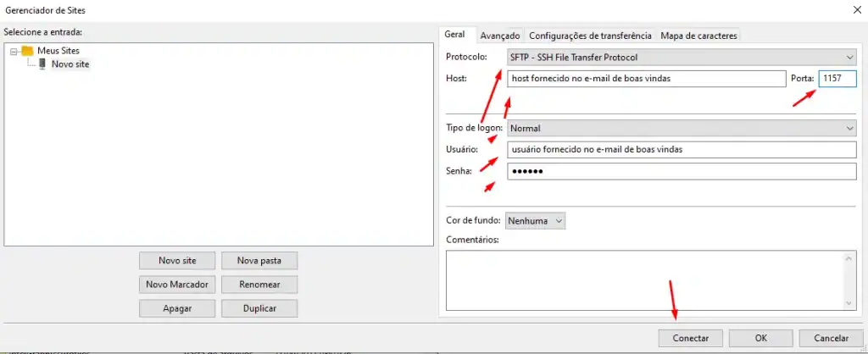Image resolution: width=868 pixels, height=354 pixels.
Task: Open the Configurações de transferência tab
Action: [590, 36]
